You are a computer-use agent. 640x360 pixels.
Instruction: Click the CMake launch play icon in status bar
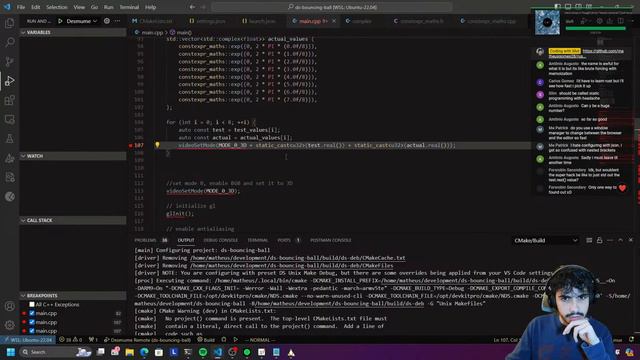[236, 340]
